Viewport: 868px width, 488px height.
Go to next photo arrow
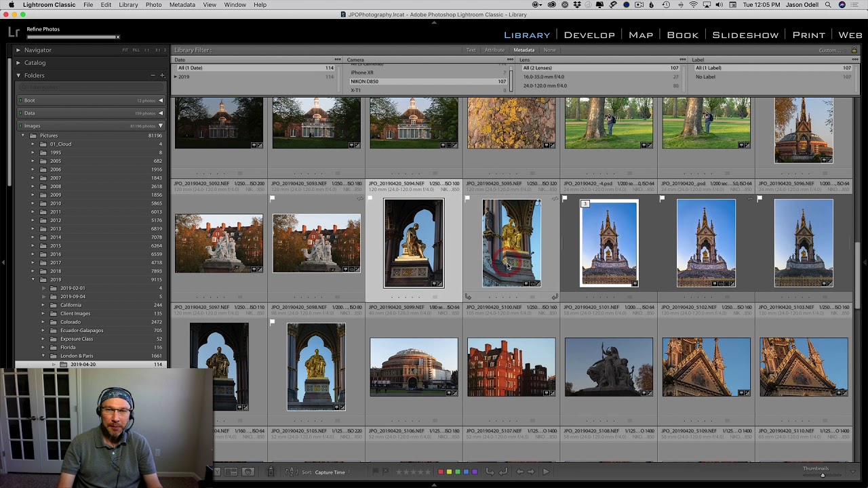point(531,472)
